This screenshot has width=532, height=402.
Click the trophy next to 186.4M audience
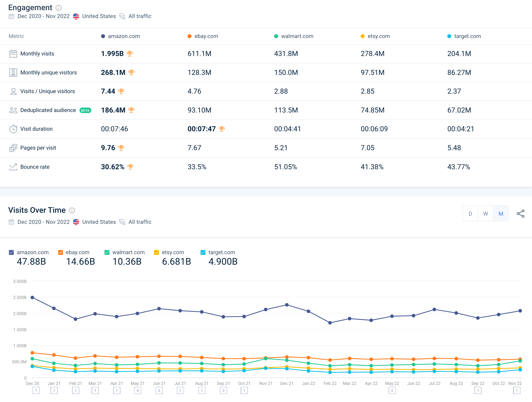[x=131, y=110]
